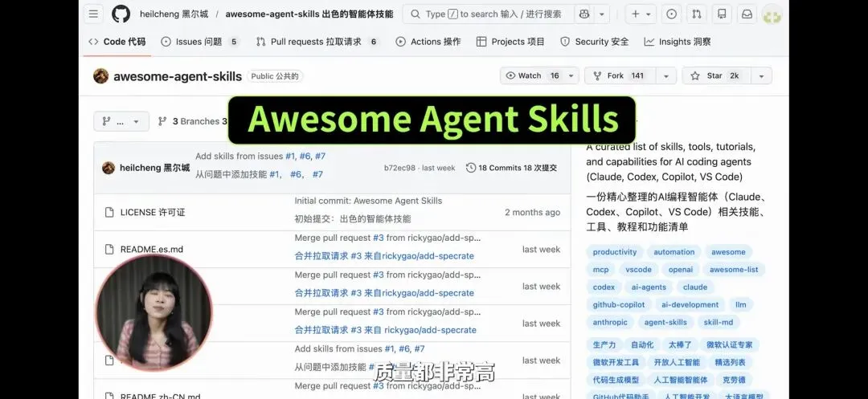Screen dimensions: 868x399
Task: Click the Watch button
Action: pos(532,75)
